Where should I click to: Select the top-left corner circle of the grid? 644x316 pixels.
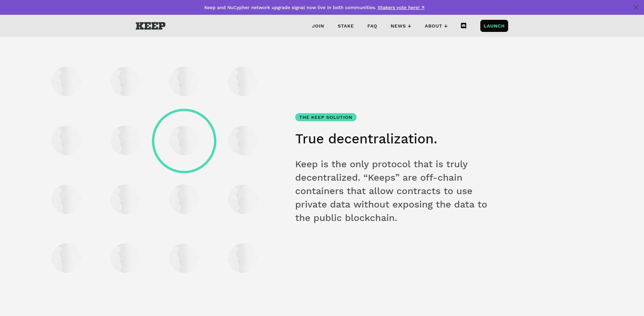pos(66,82)
